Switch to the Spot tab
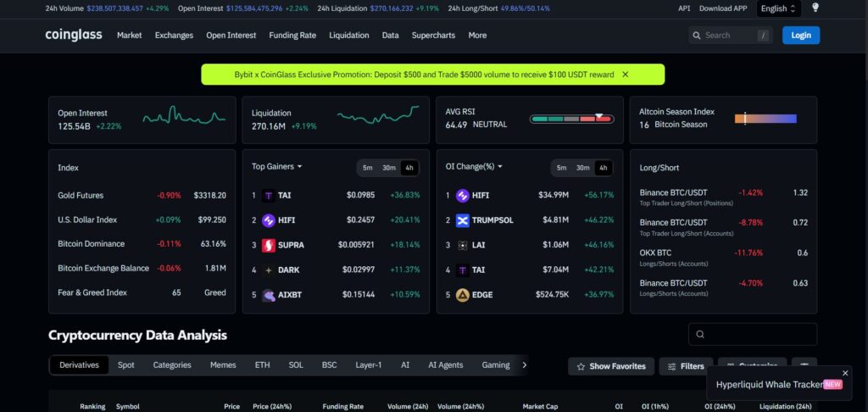Screen dimensions: 868x412 pos(125,365)
